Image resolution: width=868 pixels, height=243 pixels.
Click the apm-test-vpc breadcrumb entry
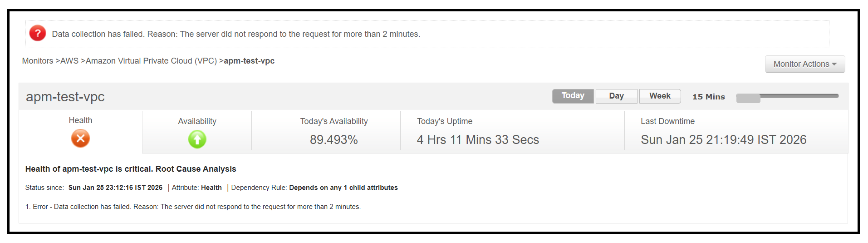[249, 61]
